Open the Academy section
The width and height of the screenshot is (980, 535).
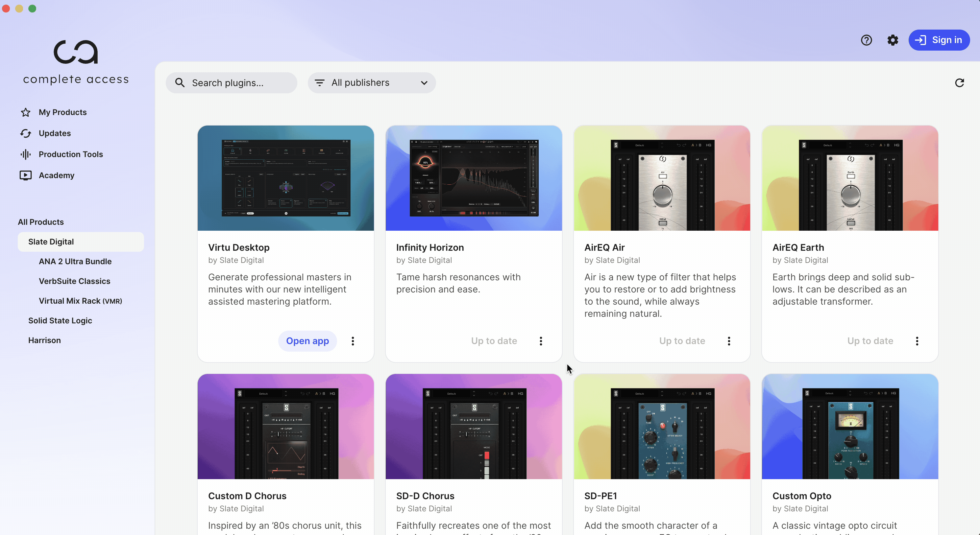tap(56, 175)
